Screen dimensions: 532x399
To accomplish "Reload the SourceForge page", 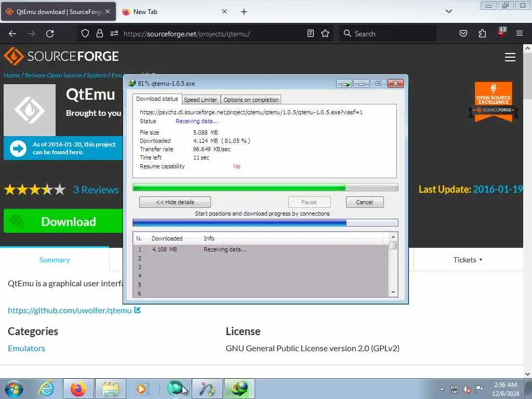I will pyautogui.click(x=50, y=34).
